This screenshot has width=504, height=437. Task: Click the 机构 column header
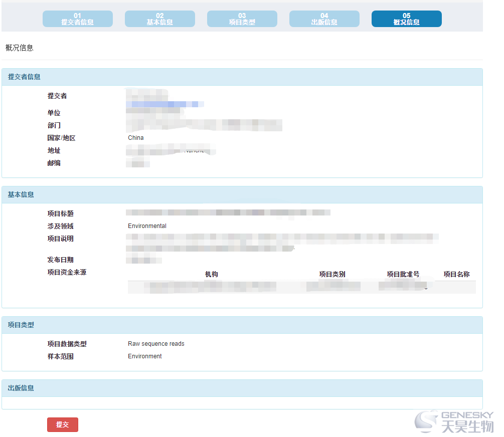pos(211,274)
